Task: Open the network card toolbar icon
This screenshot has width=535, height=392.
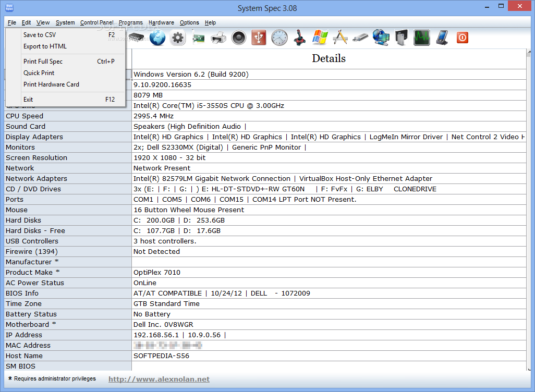Action: (x=198, y=38)
